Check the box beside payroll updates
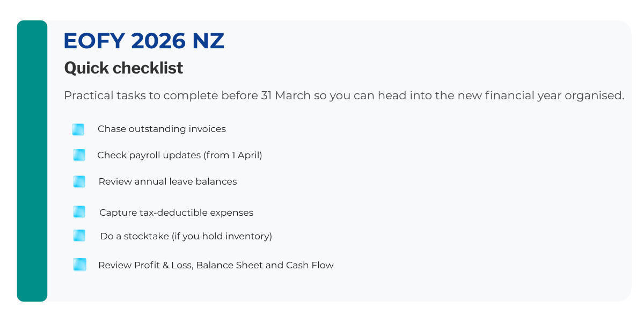 [79, 155]
